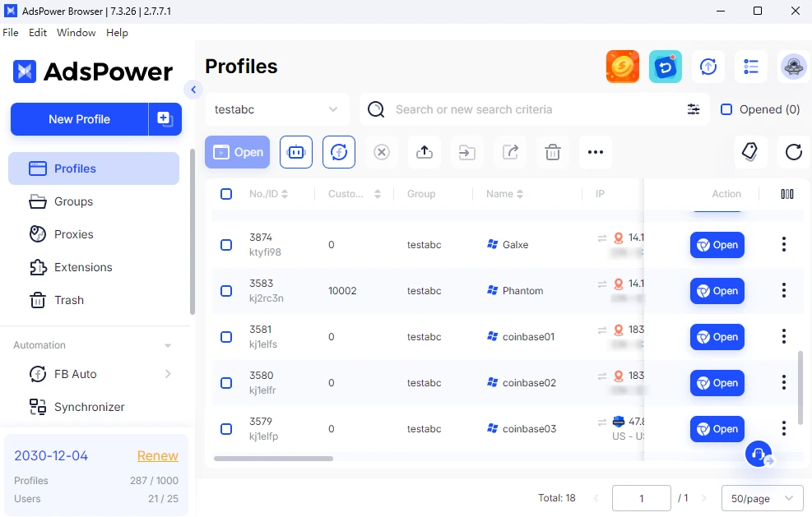Image resolution: width=812 pixels, height=517 pixels.
Task: Open the tag label icon
Action: pyautogui.click(x=749, y=152)
